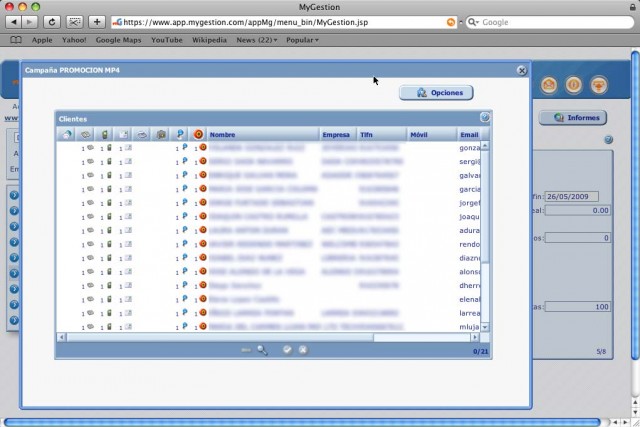Open help icon in Clientes panel header
Image resolution: width=640 pixels, height=427 pixels.
click(484, 118)
